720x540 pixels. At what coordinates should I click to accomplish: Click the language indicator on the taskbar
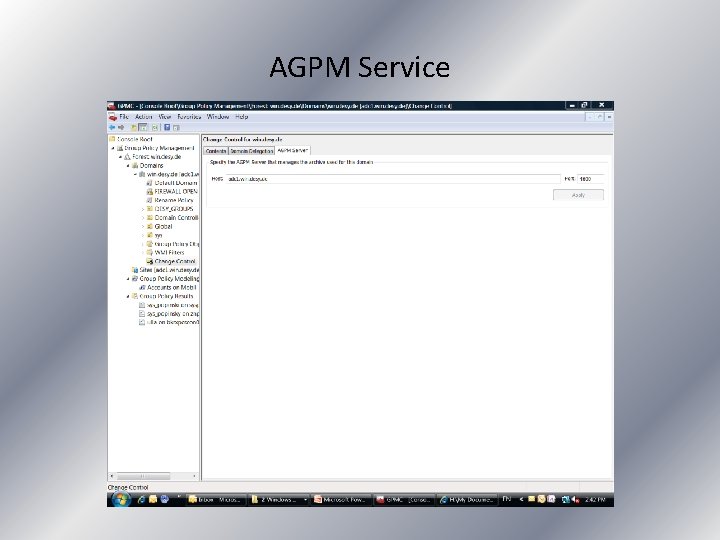[506, 499]
